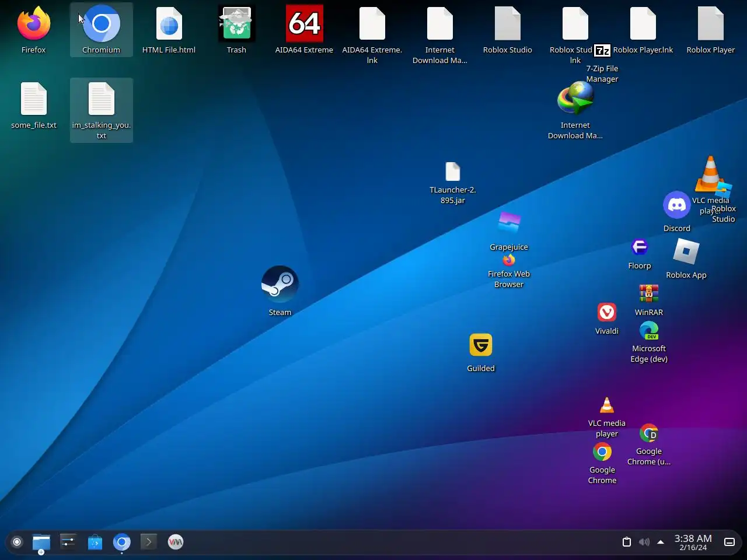Open the Vivaldi browser icon

pyautogui.click(x=607, y=312)
